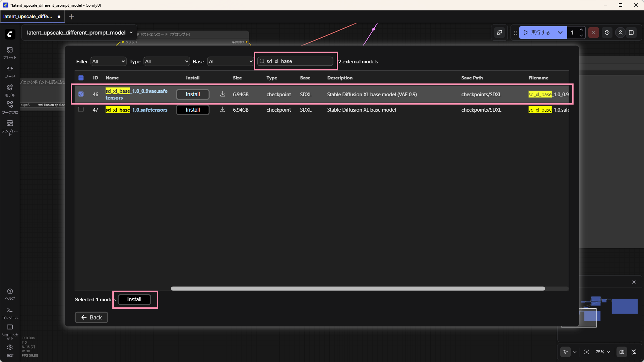The image size is (644, 362).
Task: Open the Type dropdown
Action: [x=167, y=62]
